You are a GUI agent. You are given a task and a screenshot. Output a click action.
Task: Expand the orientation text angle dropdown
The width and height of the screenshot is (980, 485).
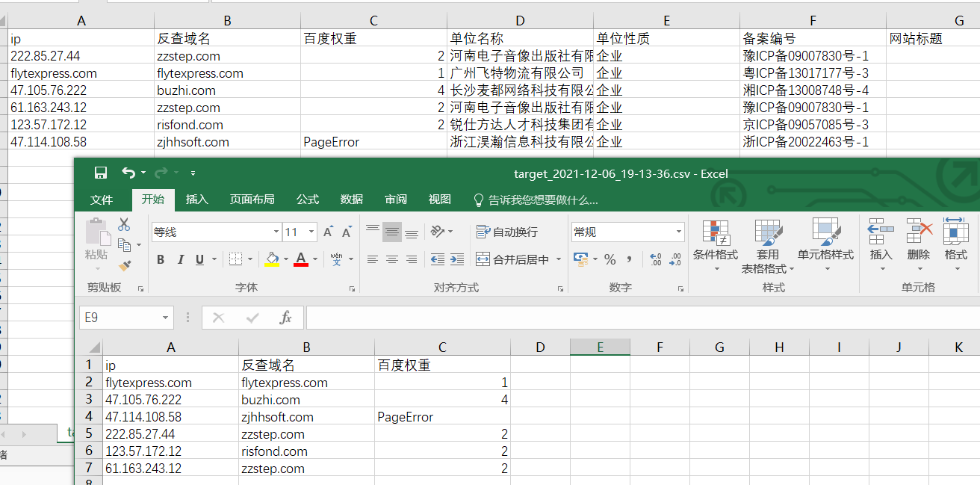pos(450,232)
